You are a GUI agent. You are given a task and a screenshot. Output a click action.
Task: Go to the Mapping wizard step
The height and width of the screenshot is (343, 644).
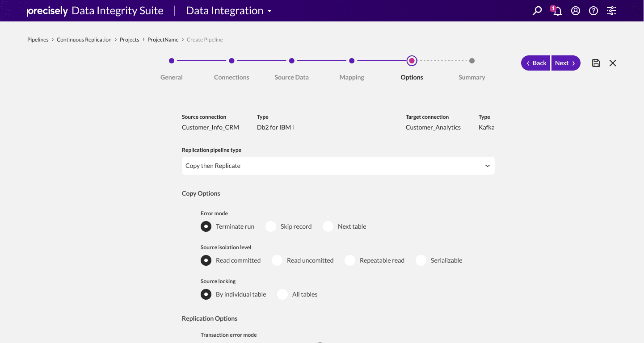click(352, 61)
